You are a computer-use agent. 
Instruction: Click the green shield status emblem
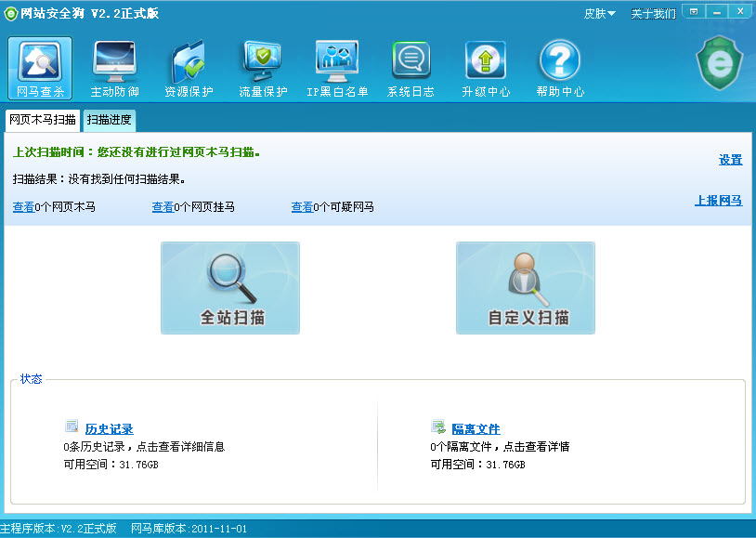720,63
